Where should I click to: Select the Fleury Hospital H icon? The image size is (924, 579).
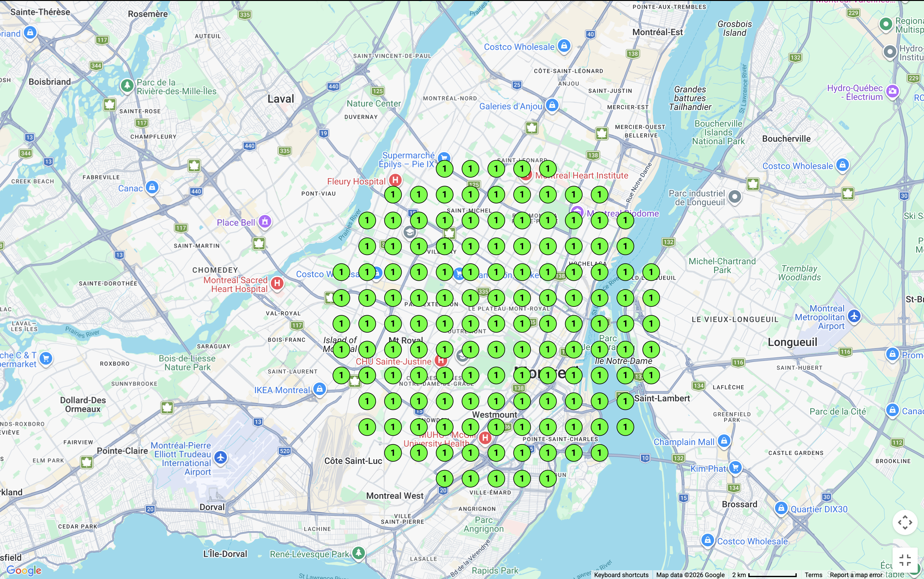click(395, 180)
